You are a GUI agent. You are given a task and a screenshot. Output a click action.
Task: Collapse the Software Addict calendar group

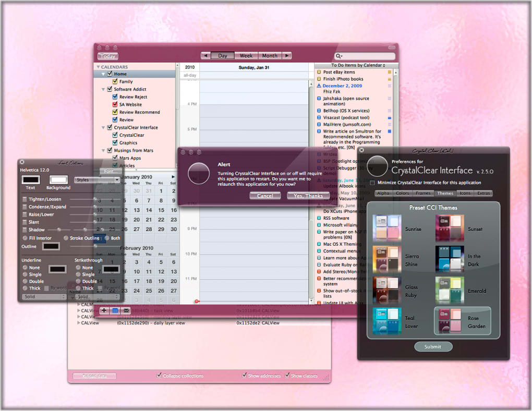tap(103, 89)
